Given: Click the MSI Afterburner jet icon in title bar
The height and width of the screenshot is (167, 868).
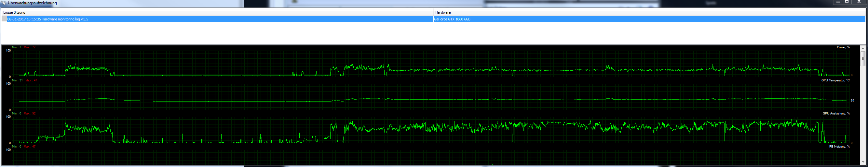Looking at the screenshot, I should click(x=4, y=3).
